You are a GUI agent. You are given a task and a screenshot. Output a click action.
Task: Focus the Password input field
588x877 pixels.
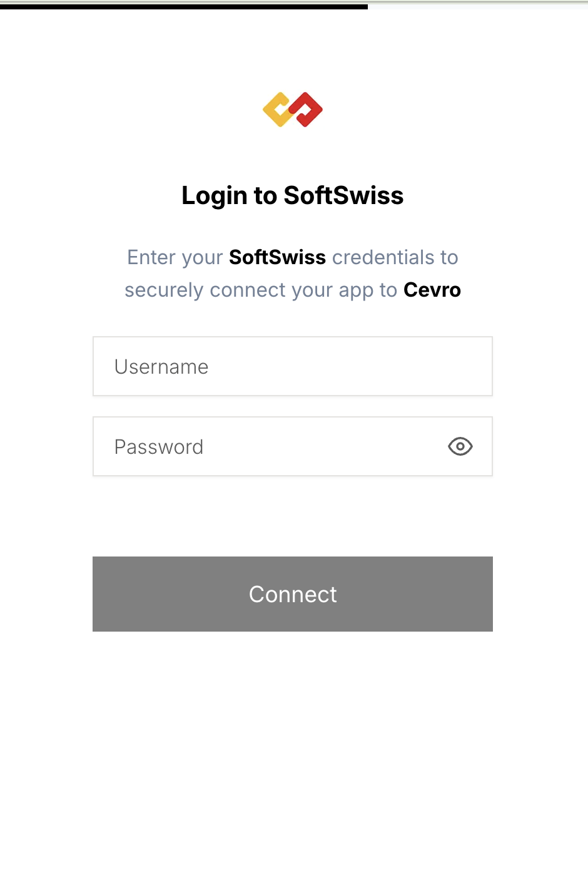(x=250, y=446)
